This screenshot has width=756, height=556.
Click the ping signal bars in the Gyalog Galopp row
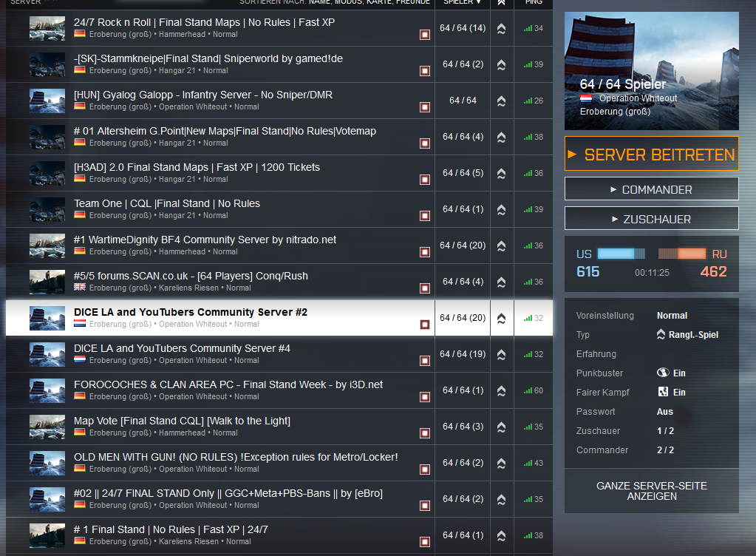[x=528, y=101]
